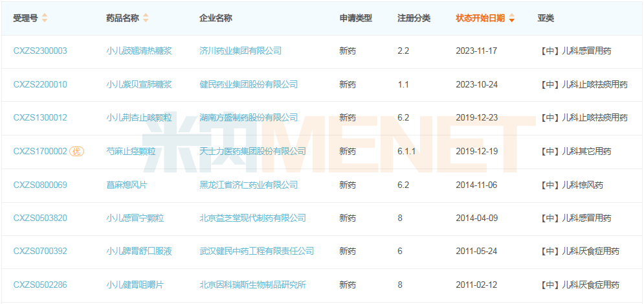The height and width of the screenshot is (304, 644).
Task: Open acceptance number CXZS1300012
Action: click(40, 118)
